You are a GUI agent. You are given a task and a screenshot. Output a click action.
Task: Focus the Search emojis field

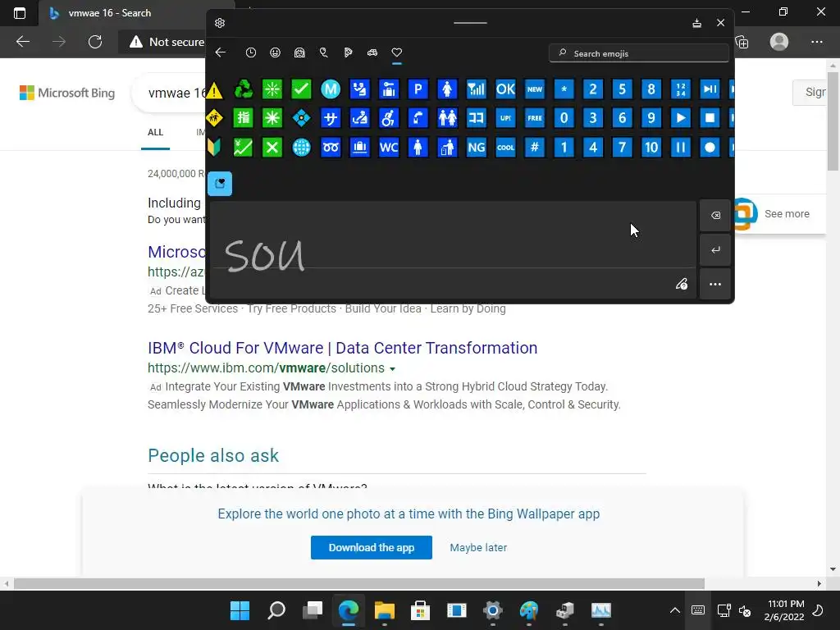tap(638, 53)
